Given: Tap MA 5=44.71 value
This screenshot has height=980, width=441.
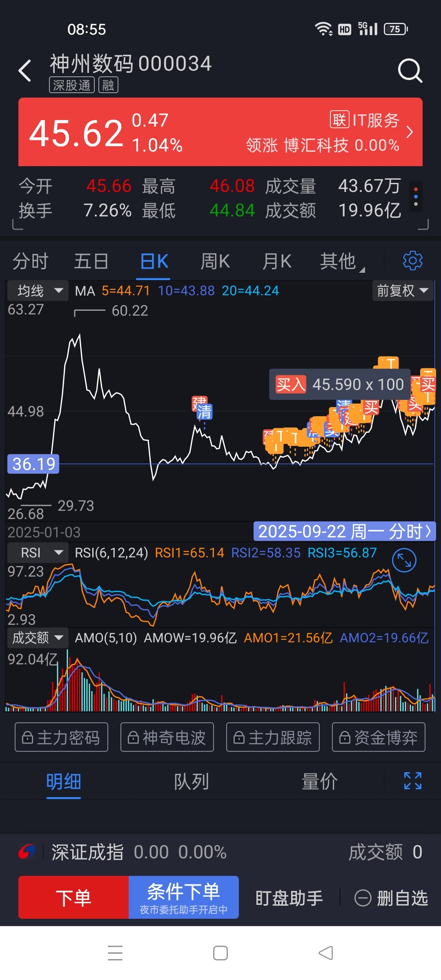Looking at the screenshot, I should [x=126, y=290].
